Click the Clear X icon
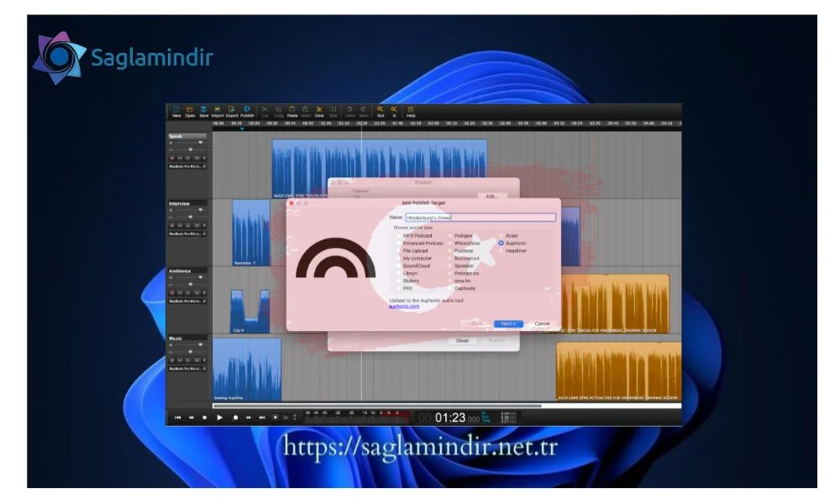 coord(319,112)
